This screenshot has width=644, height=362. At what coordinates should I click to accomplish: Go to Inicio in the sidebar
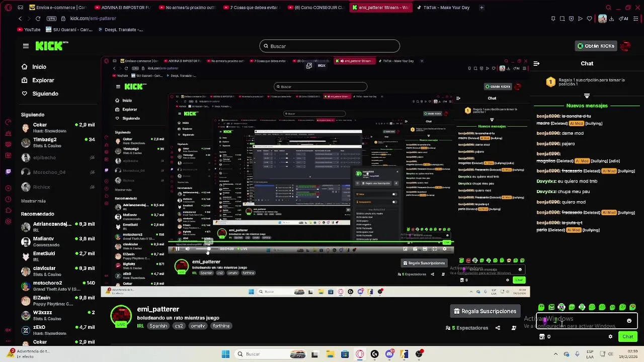coord(34,67)
